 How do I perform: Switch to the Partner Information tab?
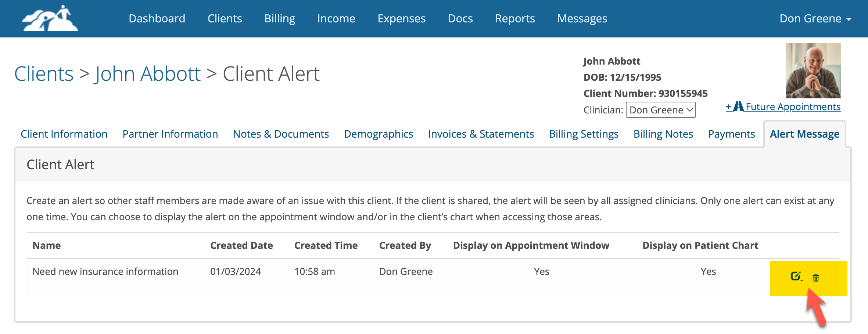point(170,134)
